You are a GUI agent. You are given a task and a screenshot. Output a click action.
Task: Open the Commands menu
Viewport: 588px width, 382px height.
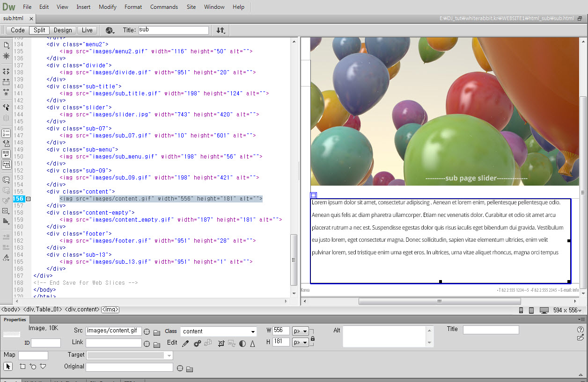164,7
